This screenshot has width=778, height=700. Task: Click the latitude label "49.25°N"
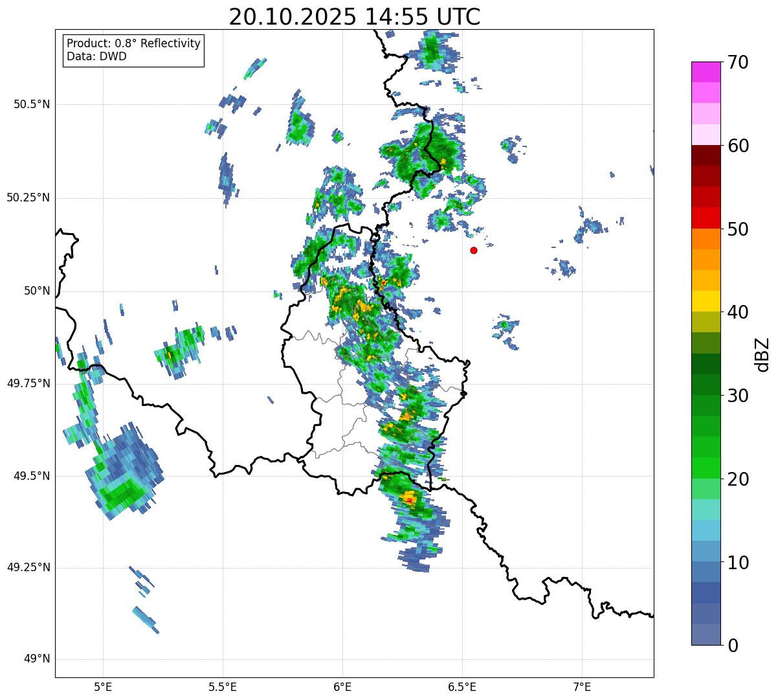point(28,567)
